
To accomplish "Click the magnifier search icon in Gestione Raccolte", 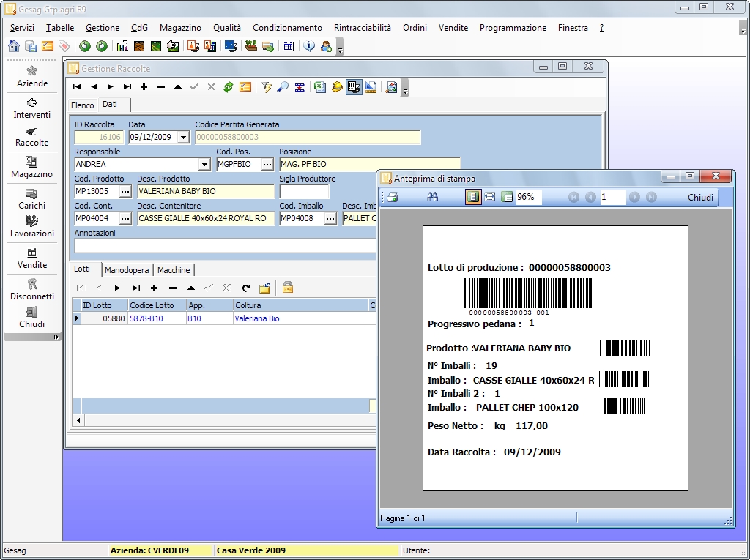I will [x=283, y=87].
